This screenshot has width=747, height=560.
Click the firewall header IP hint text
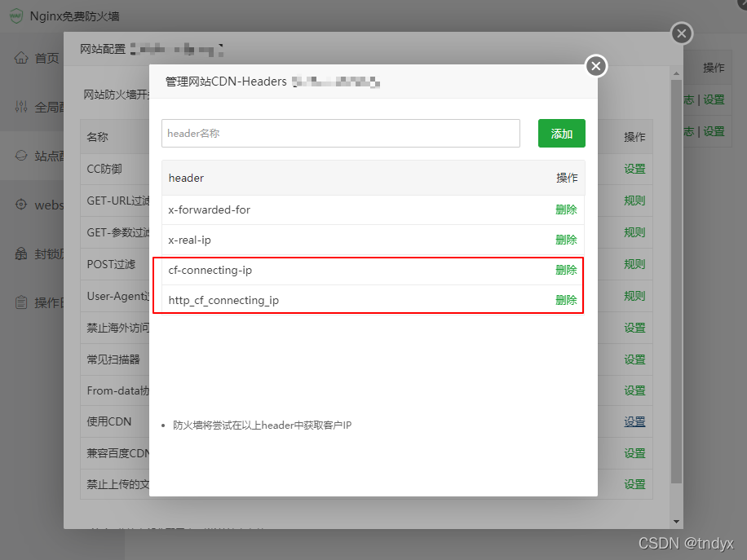(x=262, y=426)
